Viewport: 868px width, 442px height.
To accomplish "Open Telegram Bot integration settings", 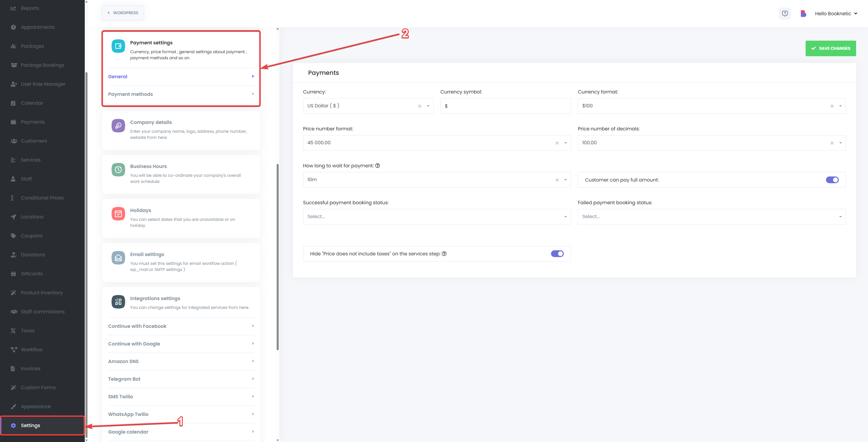I will tap(181, 379).
